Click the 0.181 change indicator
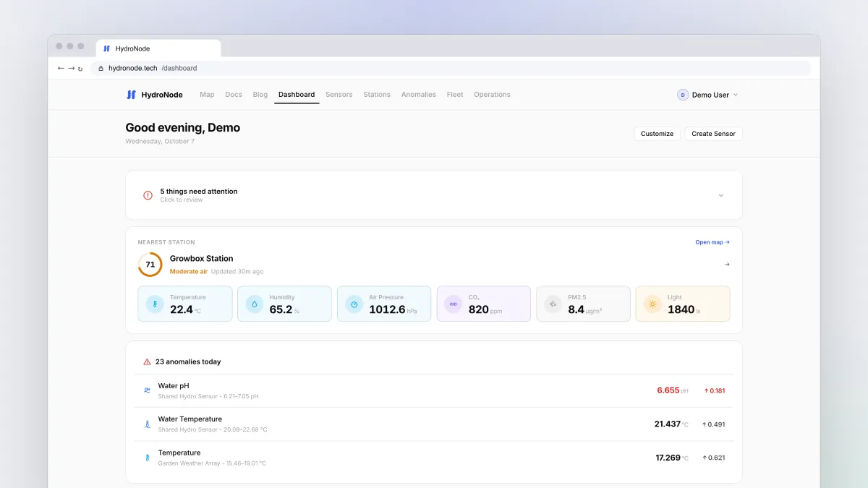Viewport: 868px width, 488px height. point(714,390)
